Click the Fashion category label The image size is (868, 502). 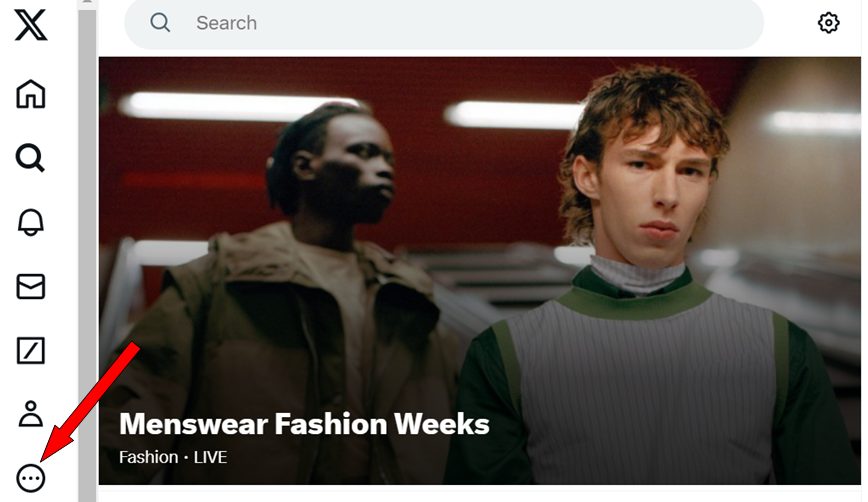pyautogui.click(x=148, y=457)
